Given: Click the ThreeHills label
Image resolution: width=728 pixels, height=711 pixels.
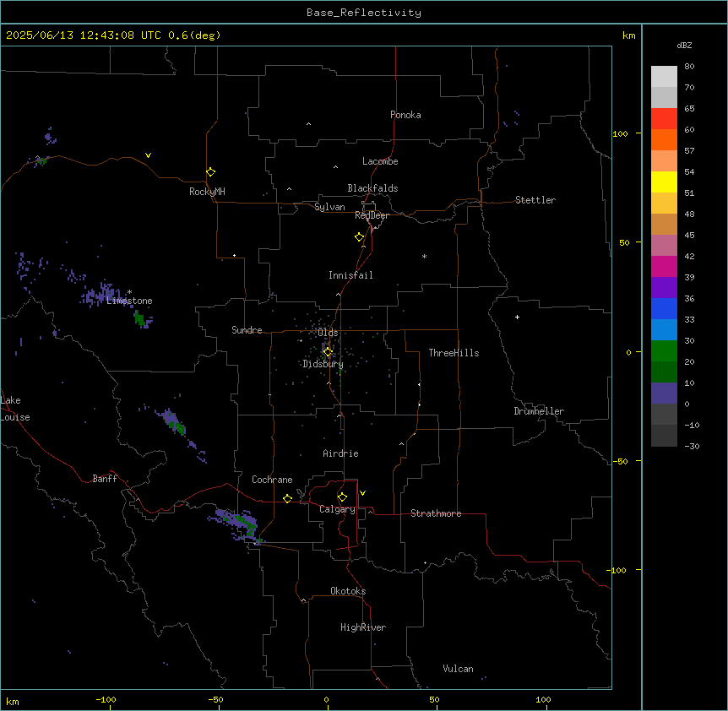Looking at the screenshot, I should point(454,353).
